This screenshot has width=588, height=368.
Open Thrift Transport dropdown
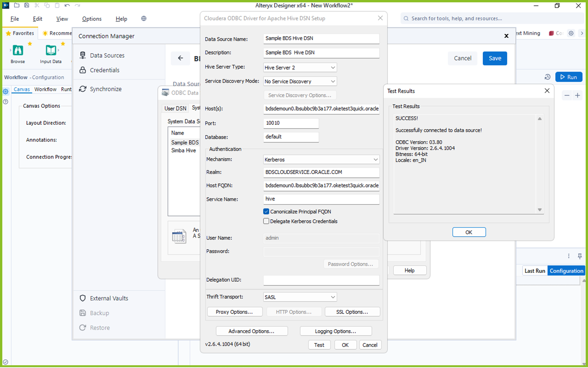(x=300, y=297)
